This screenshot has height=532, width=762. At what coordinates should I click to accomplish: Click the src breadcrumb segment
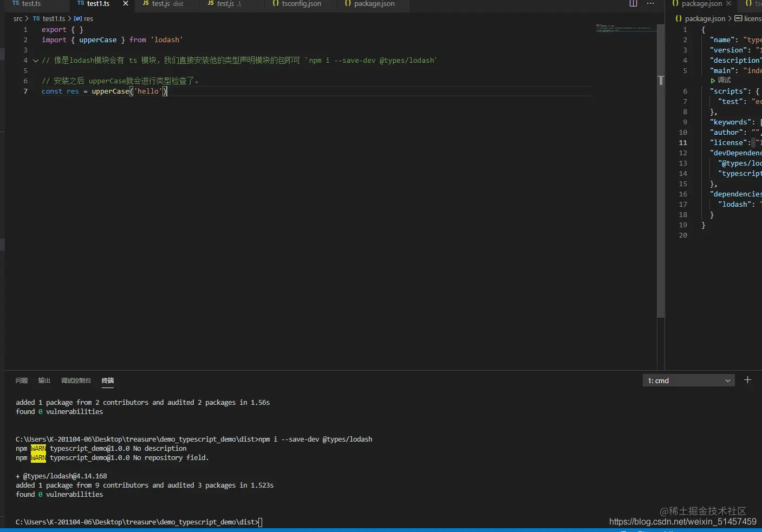click(18, 19)
